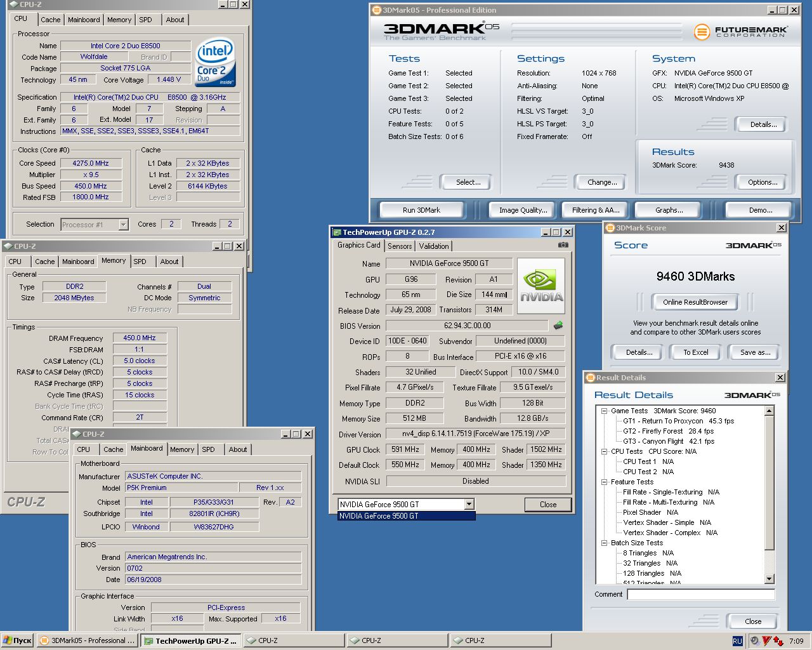Click the 3DMark05 logo in main window
This screenshot has height=650, width=812.
click(442, 30)
